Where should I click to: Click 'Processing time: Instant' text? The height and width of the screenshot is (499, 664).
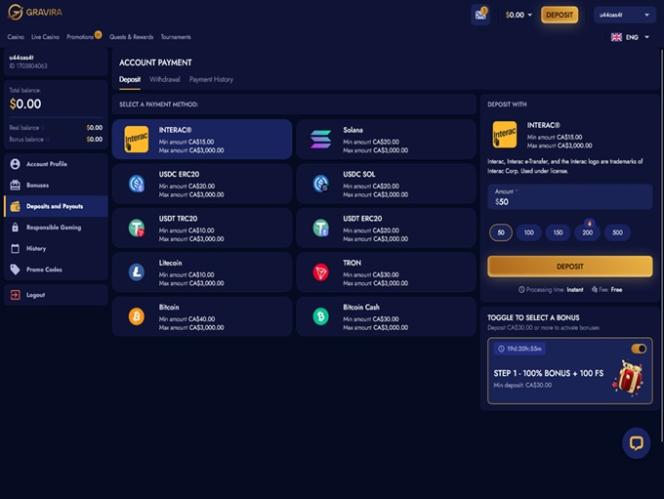551,290
